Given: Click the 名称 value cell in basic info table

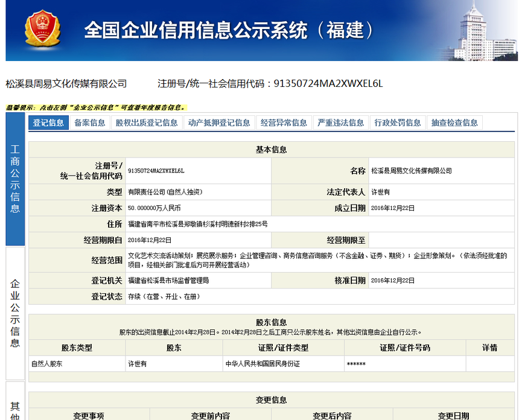Looking at the screenshot, I should 442,171.
